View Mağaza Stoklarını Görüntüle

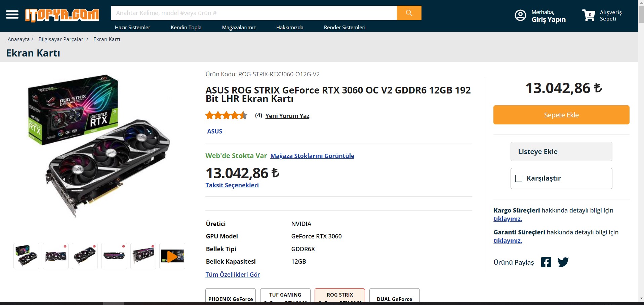(312, 156)
